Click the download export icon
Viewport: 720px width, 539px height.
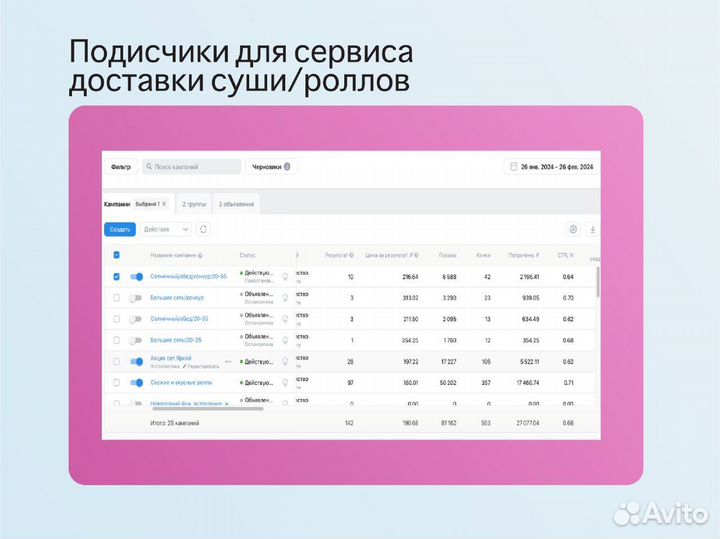coord(592,229)
